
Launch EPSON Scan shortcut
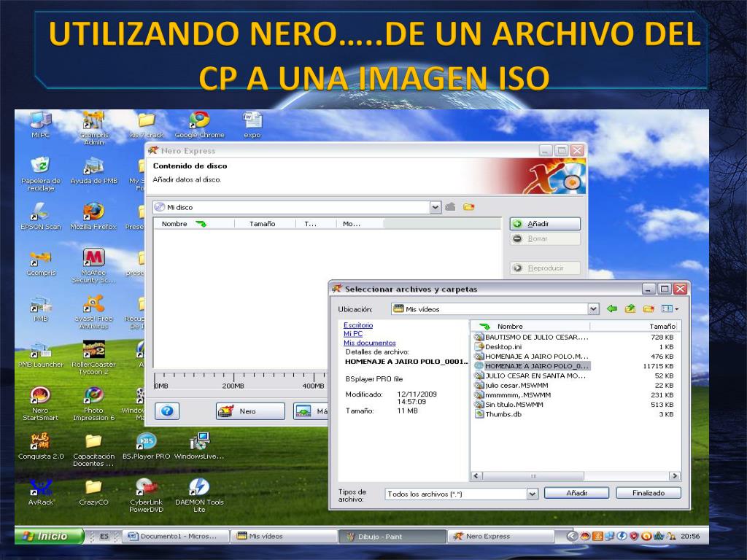coord(41,216)
